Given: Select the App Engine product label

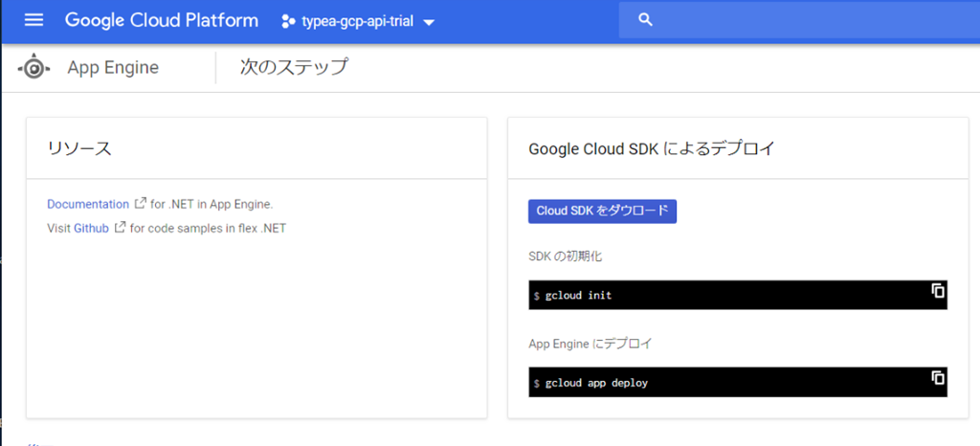Looking at the screenshot, I should [113, 68].
